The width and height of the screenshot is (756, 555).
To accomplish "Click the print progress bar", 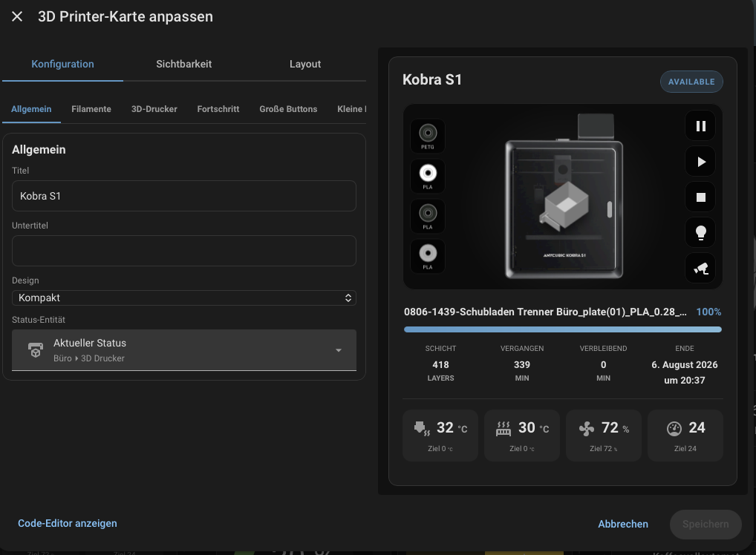I will pos(563,329).
